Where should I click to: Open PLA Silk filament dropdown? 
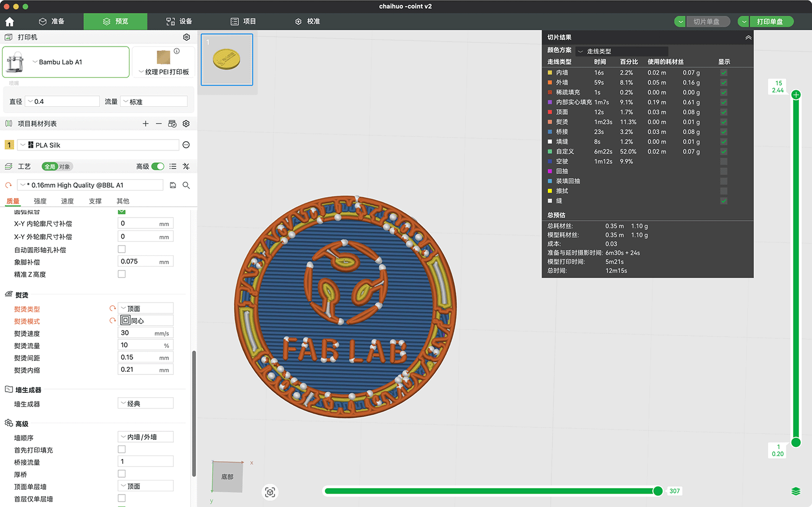click(x=98, y=145)
